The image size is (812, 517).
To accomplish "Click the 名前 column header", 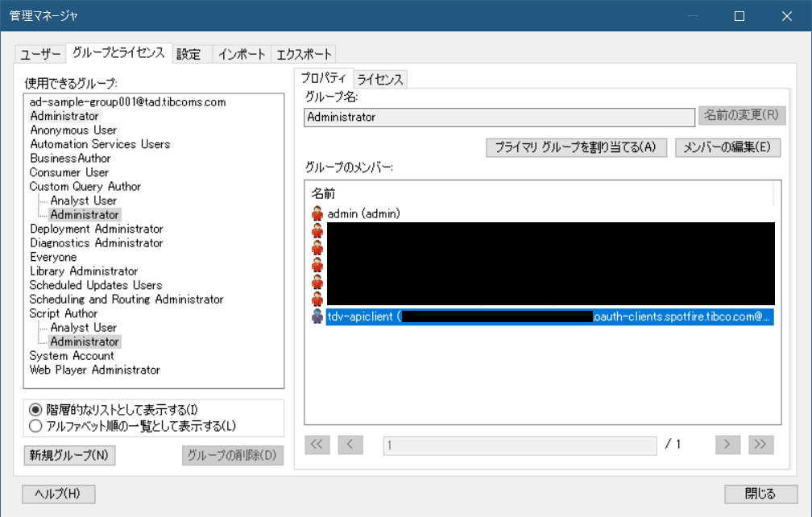I will pos(323,193).
